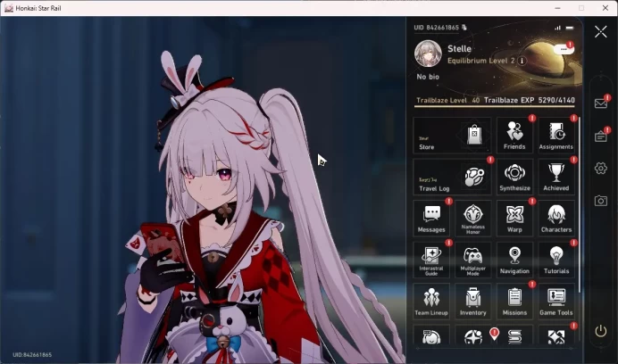Open Game Tools
The image size is (618, 364).
click(x=556, y=302)
